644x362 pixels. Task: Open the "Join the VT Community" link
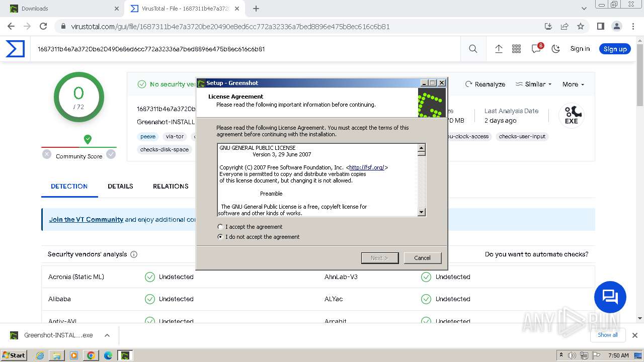[86, 219]
